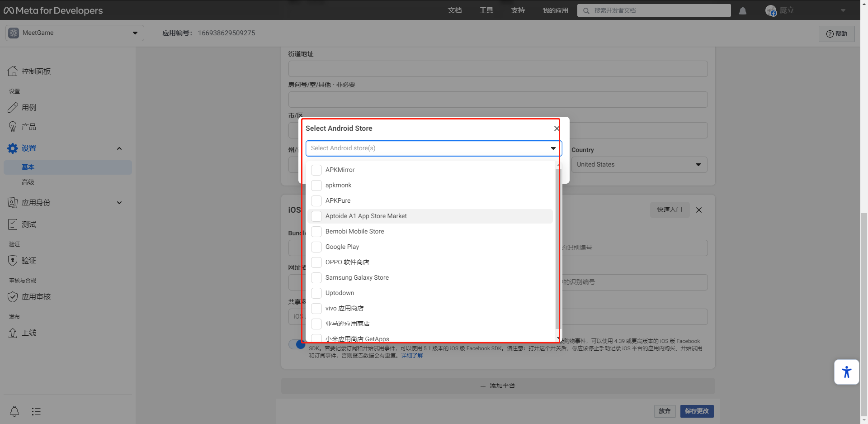Open the 工具 top menu

click(486, 10)
